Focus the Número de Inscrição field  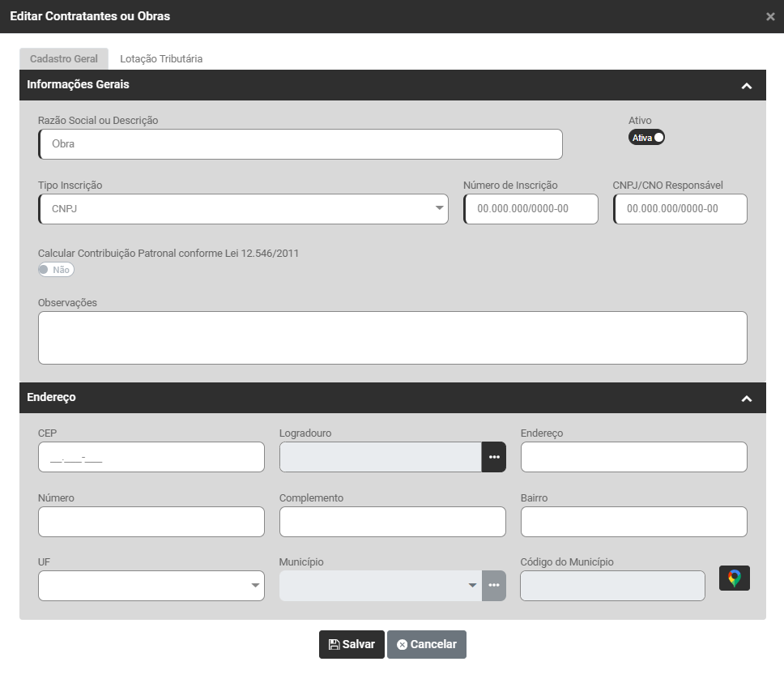[530, 209]
